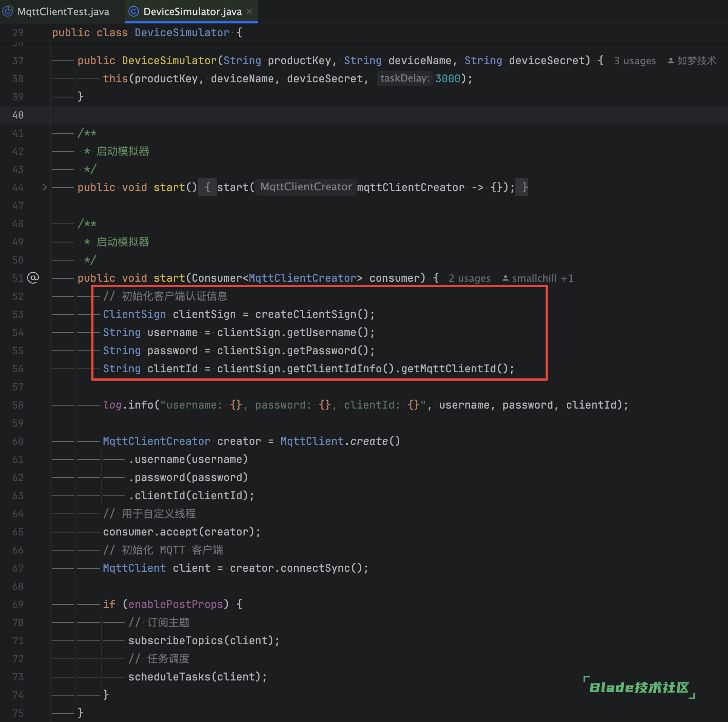
Task: Select the DeviceSimulator.java tab
Action: click(x=192, y=11)
